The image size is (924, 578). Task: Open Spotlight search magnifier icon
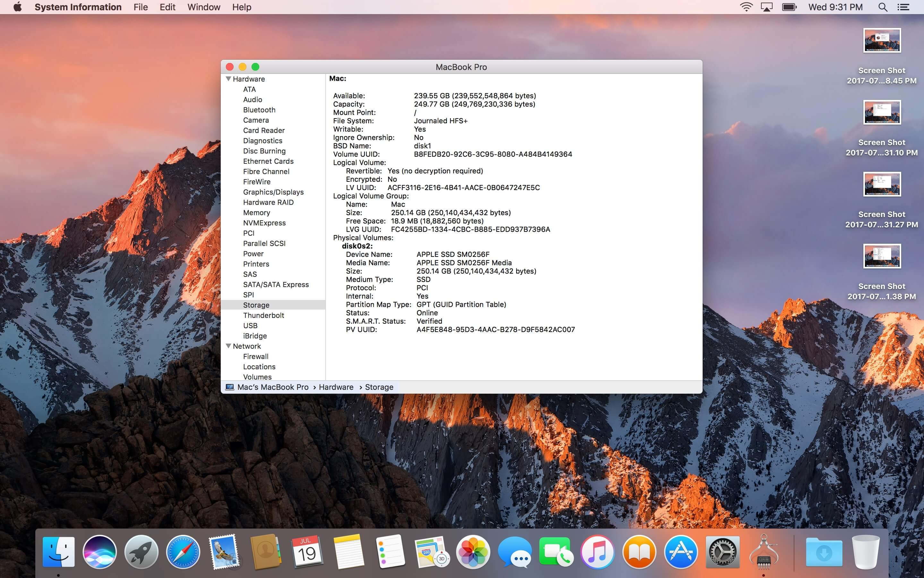(x=883, y=7)
